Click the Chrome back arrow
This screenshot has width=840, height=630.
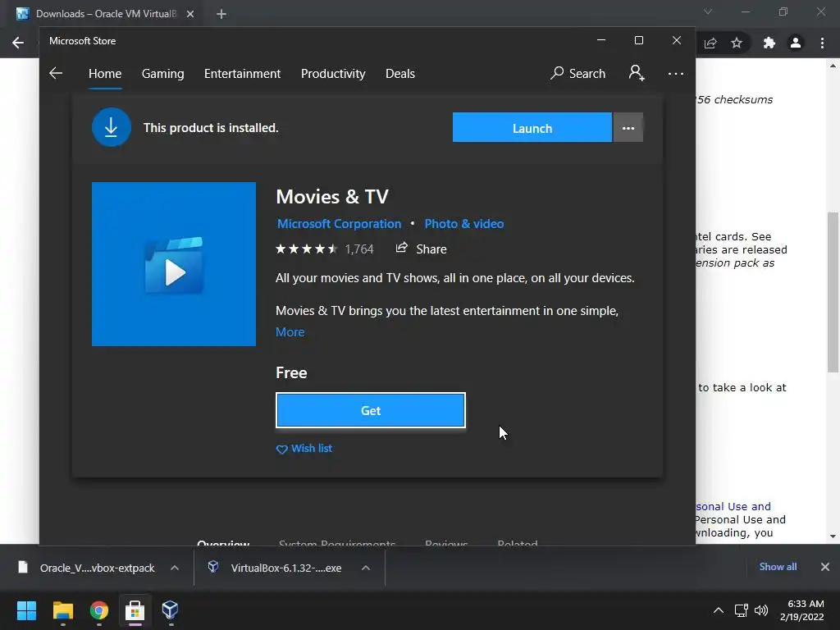pos(18,43)
